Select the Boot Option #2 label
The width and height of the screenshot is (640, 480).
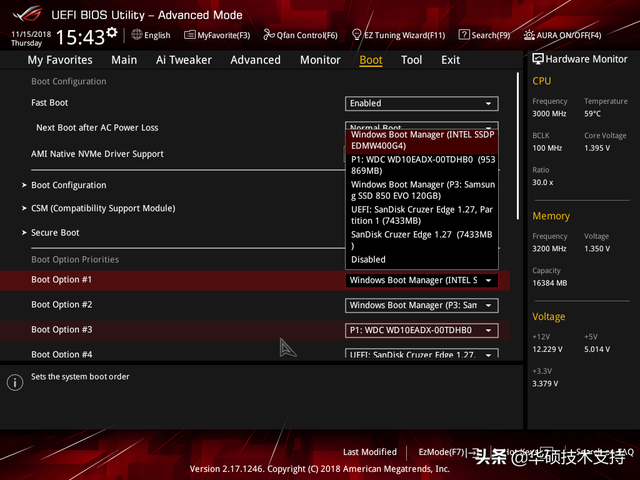[x=62, y=304]
